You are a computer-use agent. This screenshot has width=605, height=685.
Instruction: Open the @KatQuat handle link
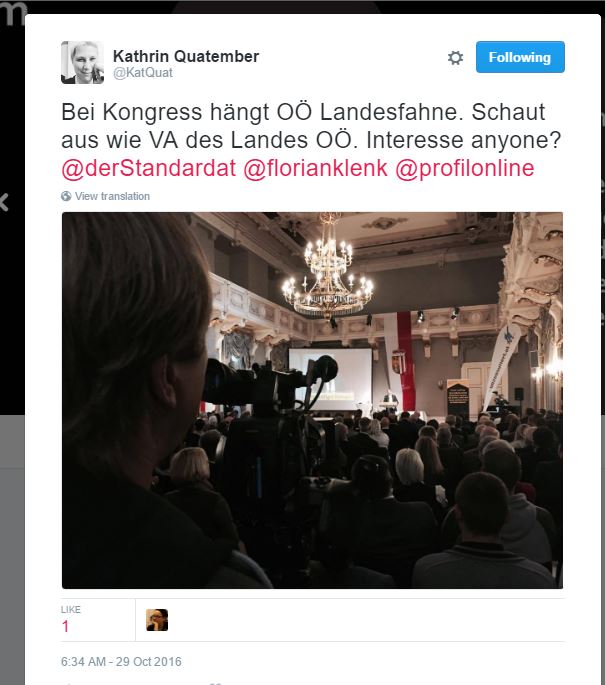click(142, 73)
